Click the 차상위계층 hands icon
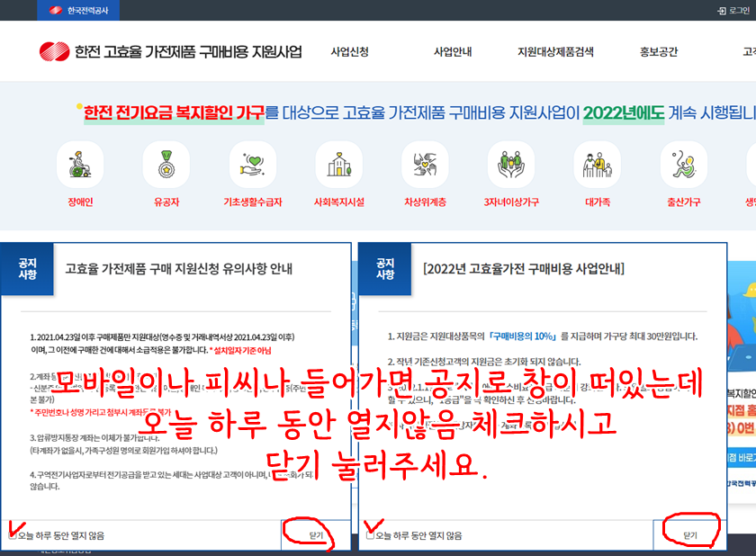756x556 pixels. coord(425,165)
